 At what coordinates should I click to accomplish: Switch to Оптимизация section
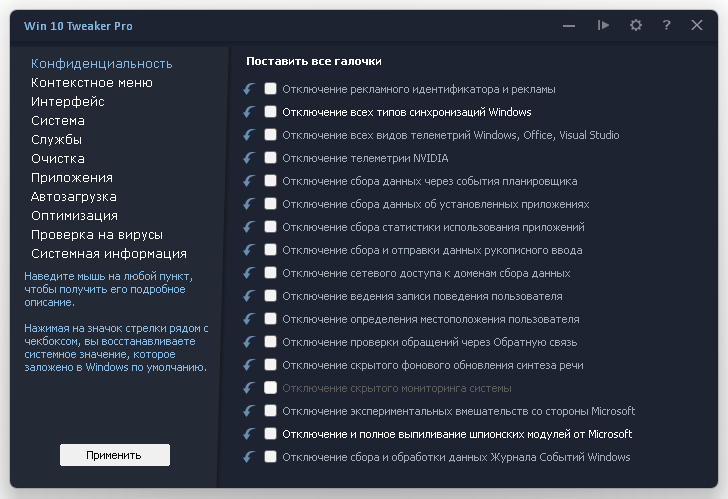pos(75,216)
